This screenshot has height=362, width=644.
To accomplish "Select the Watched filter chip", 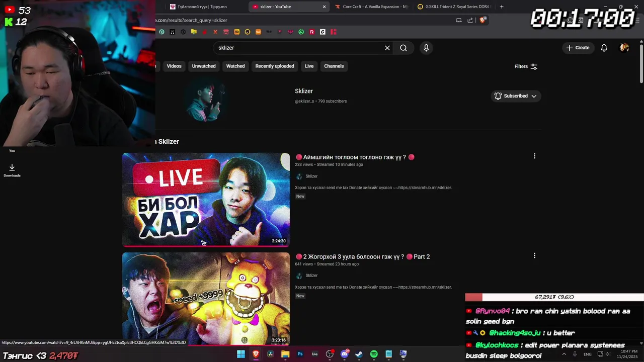I will pos(235,66).
